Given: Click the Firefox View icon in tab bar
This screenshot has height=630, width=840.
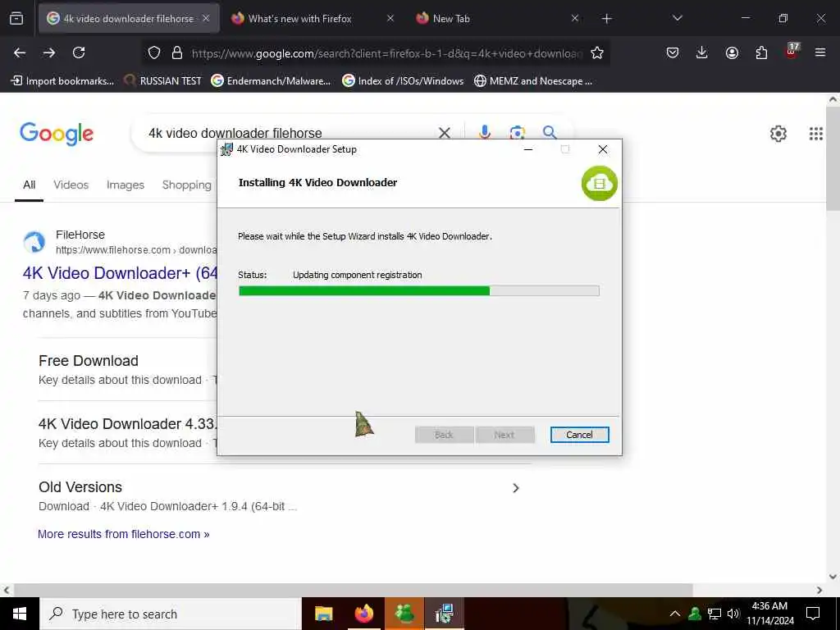Looking at the screenshot, I should click(x=16, y=19).
